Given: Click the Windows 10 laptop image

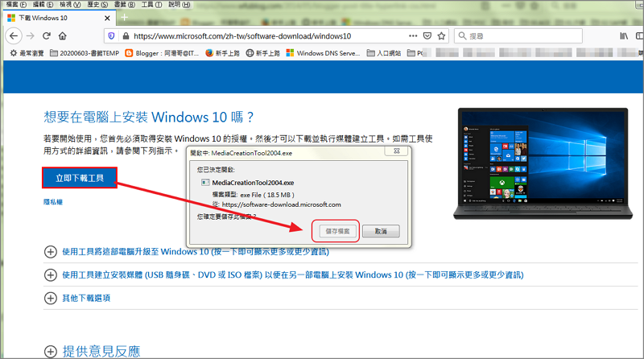Looking at the screenshot, I should [543, 163].
